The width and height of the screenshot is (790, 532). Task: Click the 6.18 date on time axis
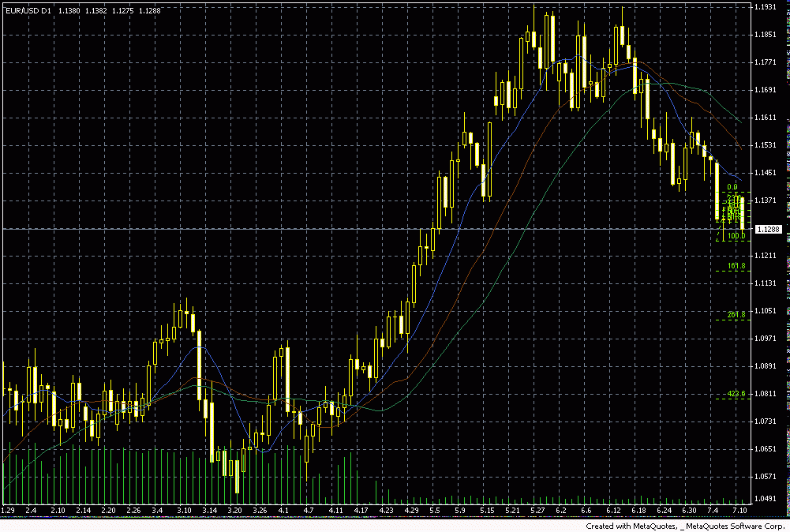click(638, 511)
